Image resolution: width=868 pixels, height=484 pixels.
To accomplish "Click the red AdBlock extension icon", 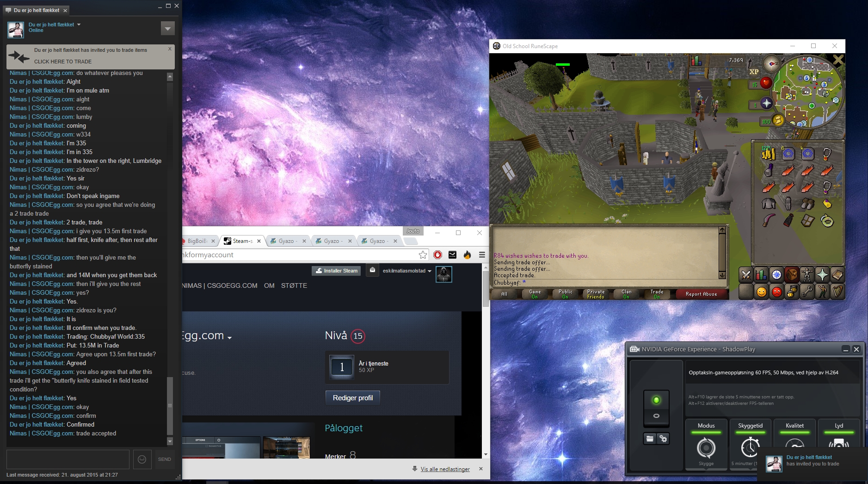I will pos(437,254).
